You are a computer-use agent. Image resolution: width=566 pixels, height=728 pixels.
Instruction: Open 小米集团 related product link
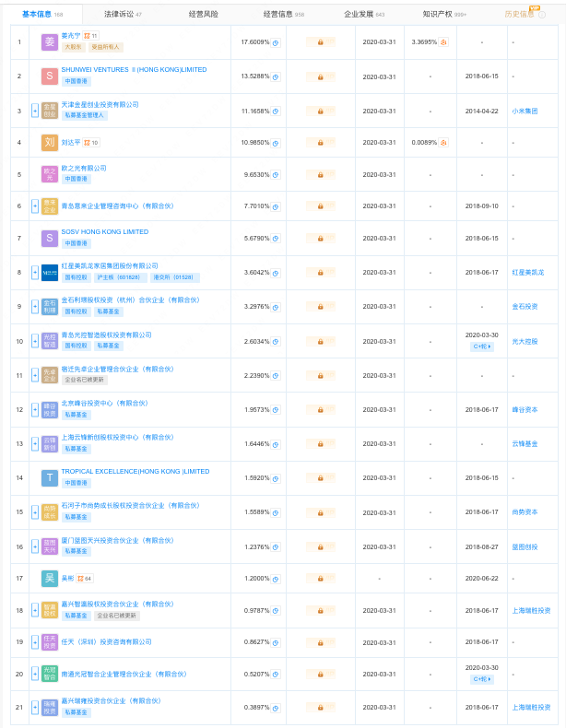point(525,111)
